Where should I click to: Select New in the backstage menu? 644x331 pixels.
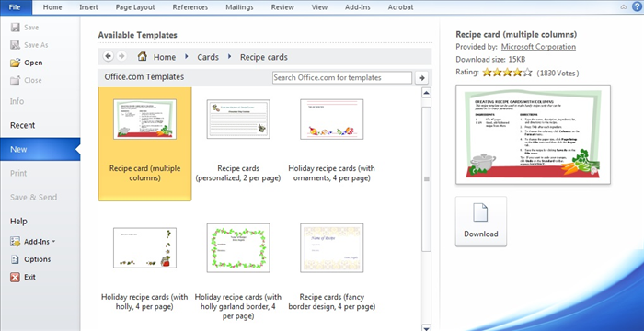coord(40,150)
